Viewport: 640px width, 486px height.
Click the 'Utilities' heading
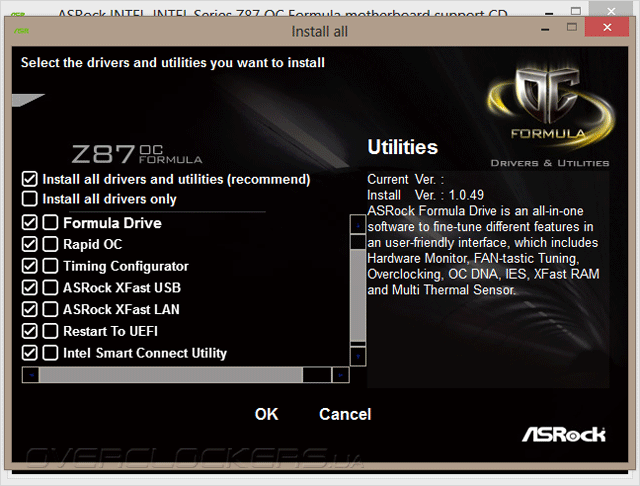402,147
